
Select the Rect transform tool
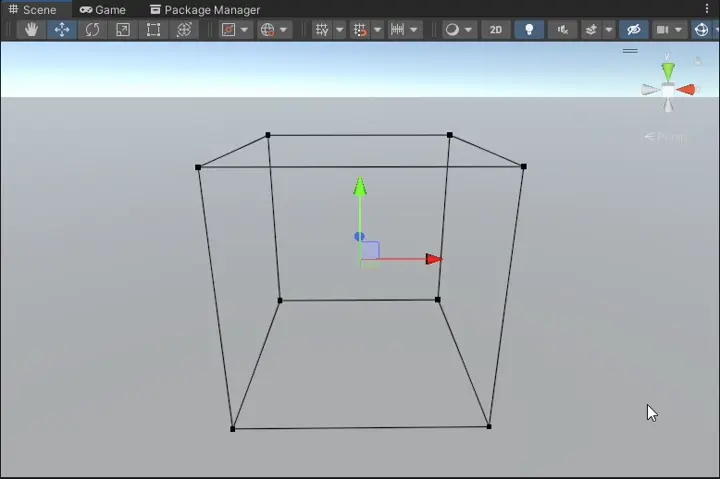(153, 30)
